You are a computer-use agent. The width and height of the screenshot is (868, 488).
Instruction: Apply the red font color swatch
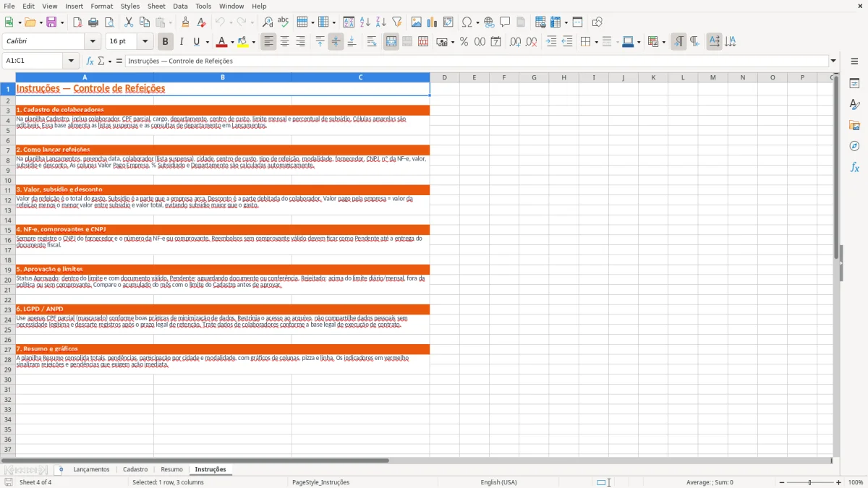pos(221,42)
